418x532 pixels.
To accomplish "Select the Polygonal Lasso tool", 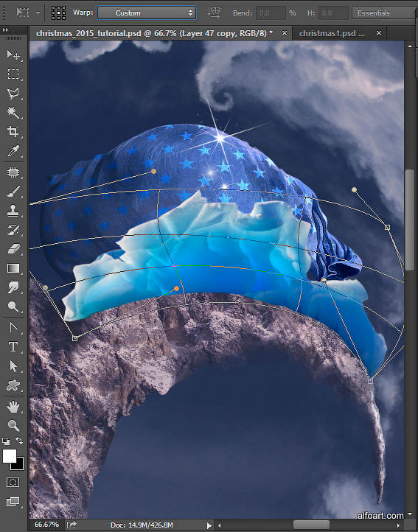I will pyautogui.click(x=13, y=94).
